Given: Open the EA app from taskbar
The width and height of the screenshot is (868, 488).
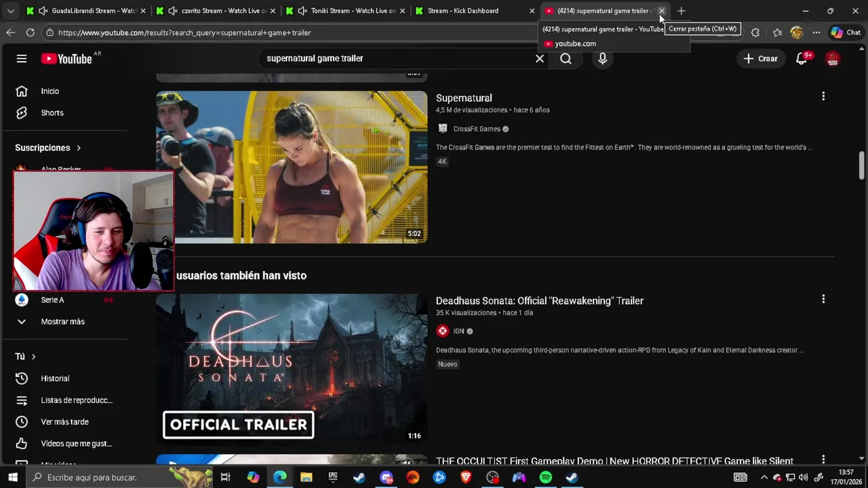Looking at the screenshot, I should pyautogui.click(x=412, y=477).
